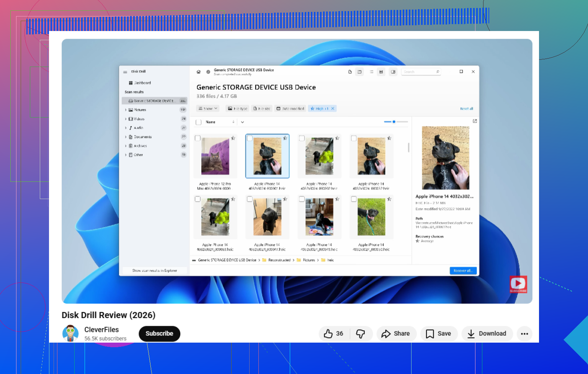Like the Disk Drill Review video
The height and width of the screenshot is (374, 588).
coord(334,334)
